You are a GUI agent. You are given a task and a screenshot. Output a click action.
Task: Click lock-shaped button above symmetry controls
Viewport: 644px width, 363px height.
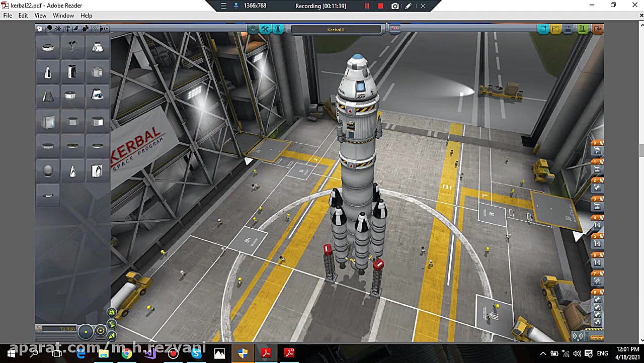[x=112, y=312]
